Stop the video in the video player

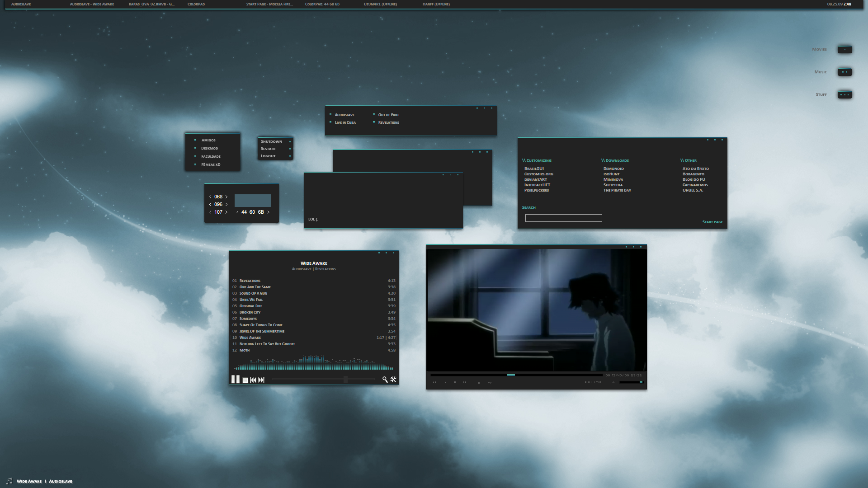click(455, 382)
